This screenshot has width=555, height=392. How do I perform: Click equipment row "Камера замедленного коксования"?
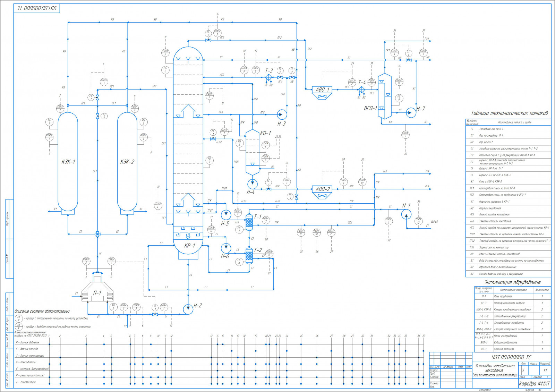pyautogui.click(x=512, y=309)
